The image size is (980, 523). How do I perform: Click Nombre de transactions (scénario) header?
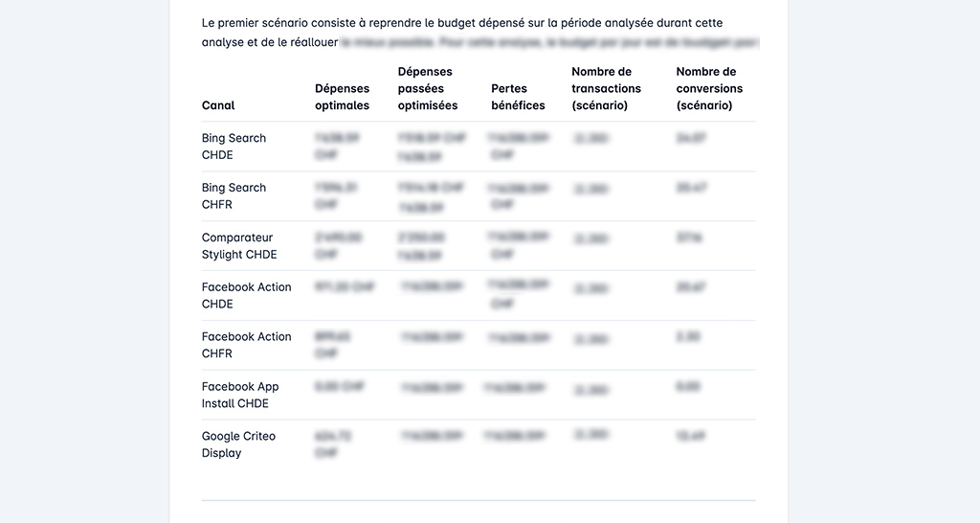(x=606, y=88)
